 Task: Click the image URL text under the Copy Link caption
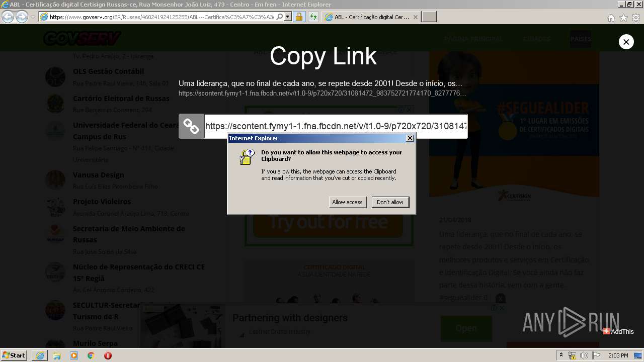click(x=323, y=94)
